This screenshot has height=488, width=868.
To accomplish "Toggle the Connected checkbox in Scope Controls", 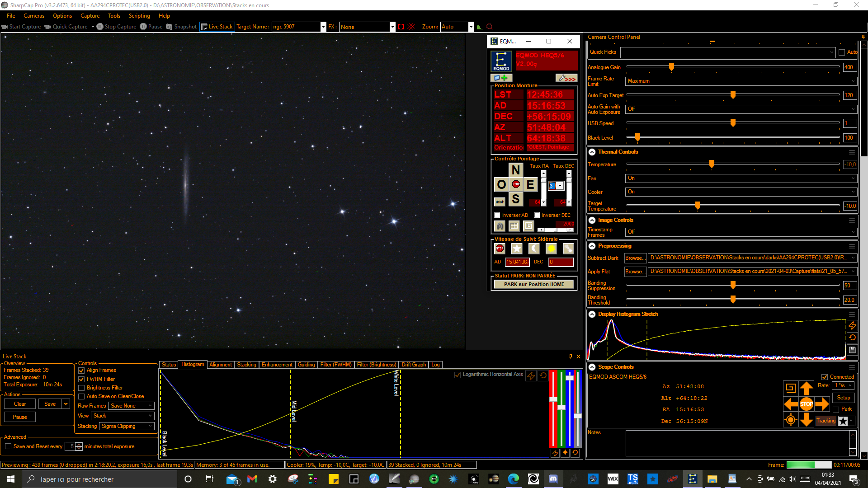I will click(x=825, y=377).
